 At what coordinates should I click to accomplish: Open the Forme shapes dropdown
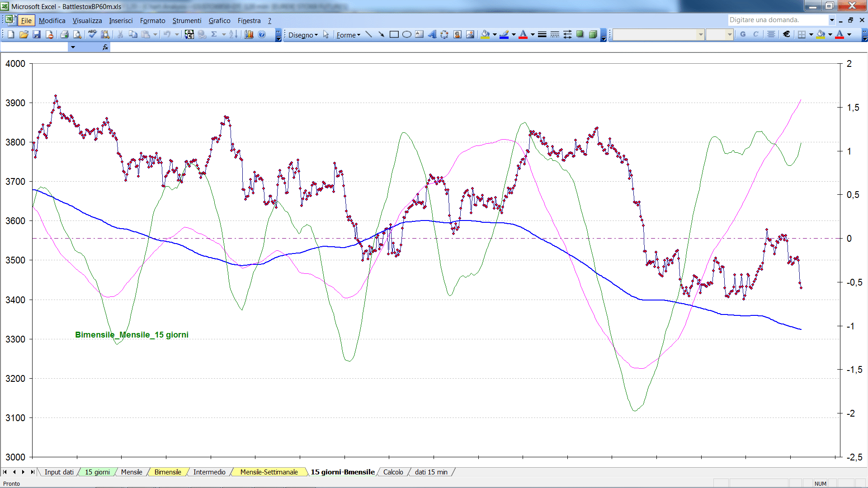point(348,35)
